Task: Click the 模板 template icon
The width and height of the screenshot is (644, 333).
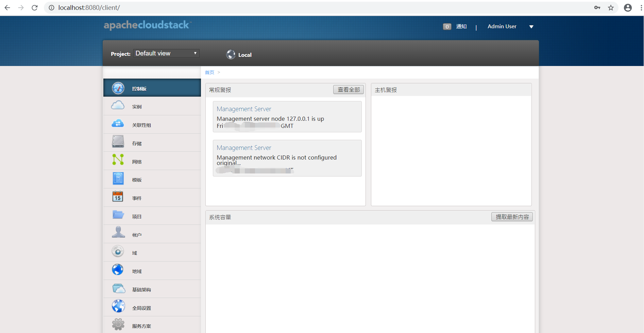Action: pyautogui.click(x=118, y=178)
